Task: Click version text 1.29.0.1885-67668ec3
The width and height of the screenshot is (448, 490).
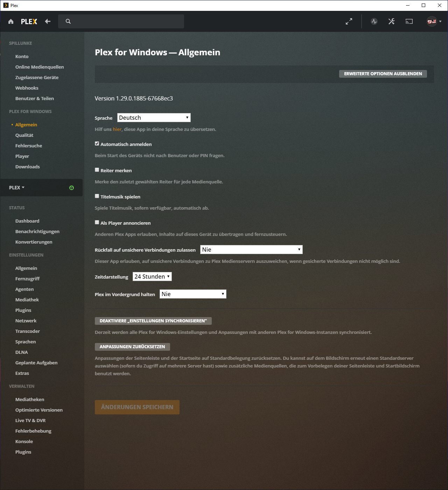Action: [134, 98]
